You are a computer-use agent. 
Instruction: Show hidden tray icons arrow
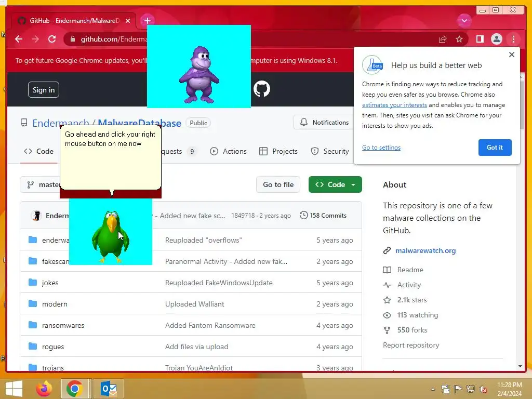pyautogui.click(x=433, y=389)
